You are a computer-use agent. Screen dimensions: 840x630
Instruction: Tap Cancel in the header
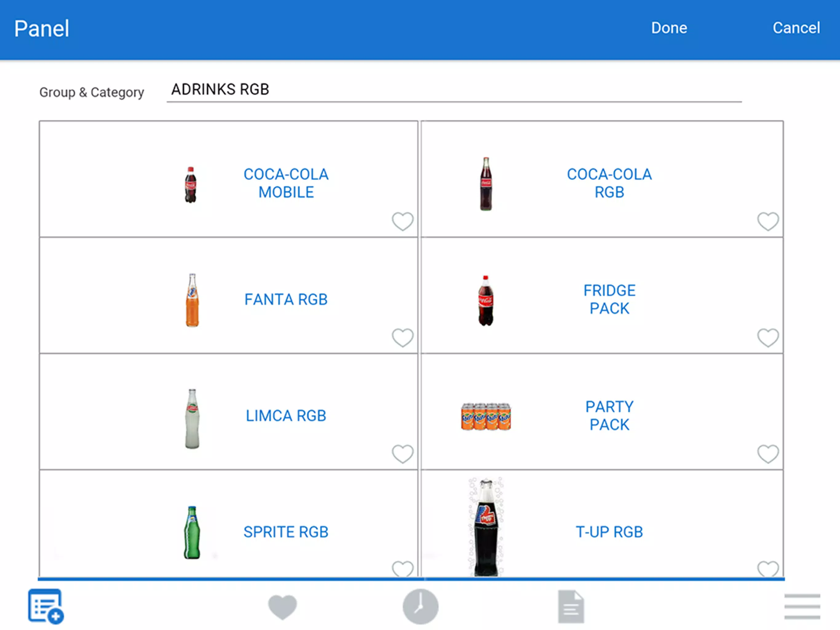click(x=796, y=28)
